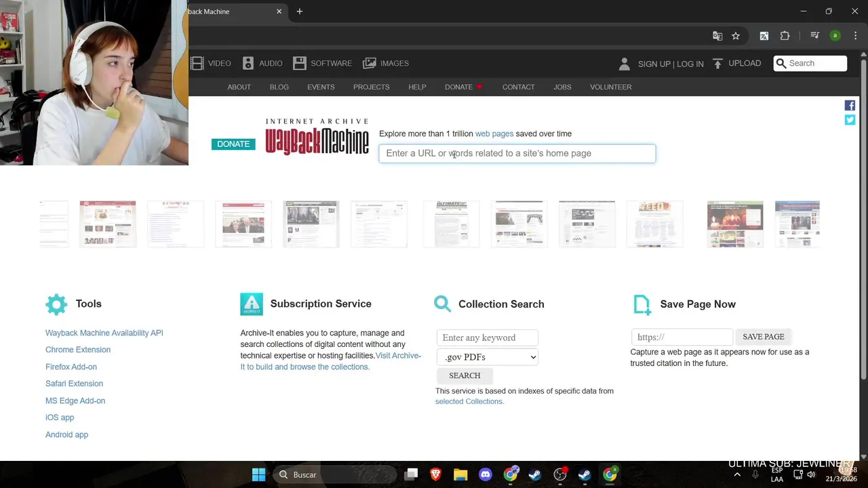Open the Ultimate site snapshot thumbnail
868x488 pixels.
(451, 224)
